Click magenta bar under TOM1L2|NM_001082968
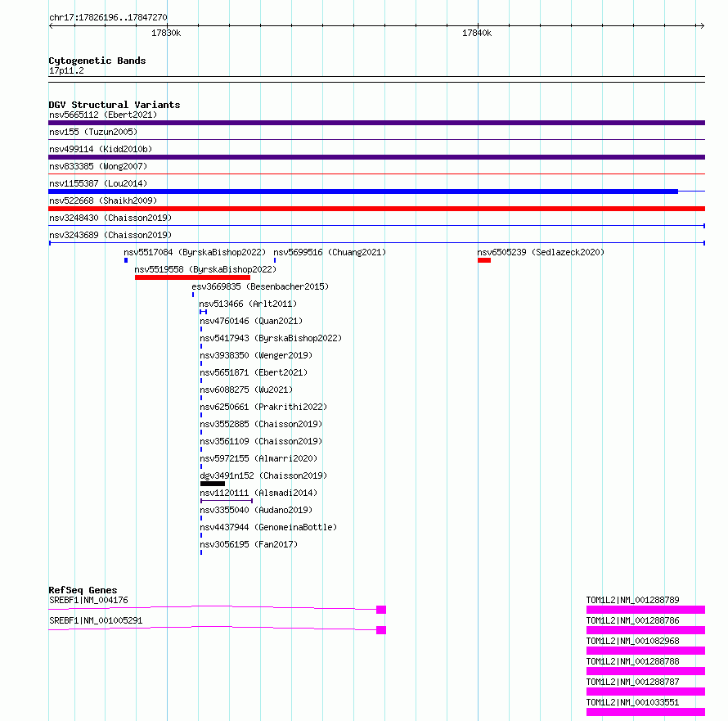Image resolution: width=728 pixels, height=721 pixels. (x=646, y=651)
